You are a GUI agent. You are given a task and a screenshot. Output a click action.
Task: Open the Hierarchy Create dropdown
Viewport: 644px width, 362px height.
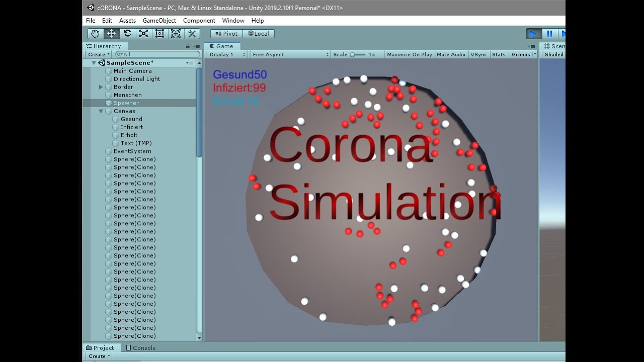pyautogui.click(x=99, y=54)
